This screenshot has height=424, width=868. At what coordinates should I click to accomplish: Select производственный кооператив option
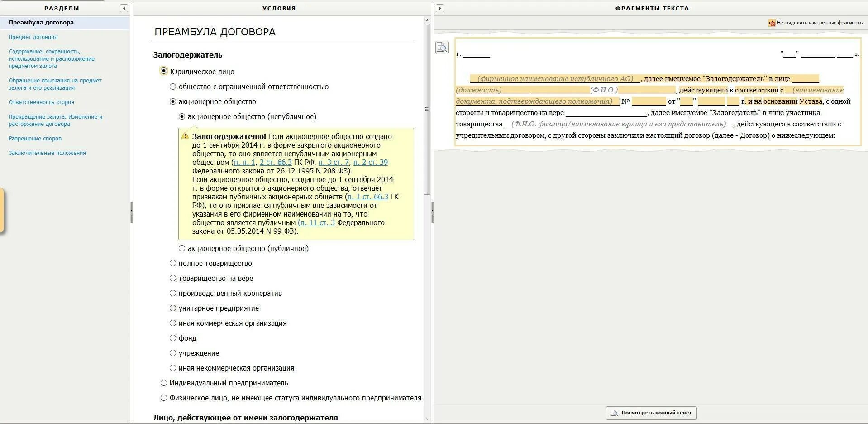click(172, 293)
